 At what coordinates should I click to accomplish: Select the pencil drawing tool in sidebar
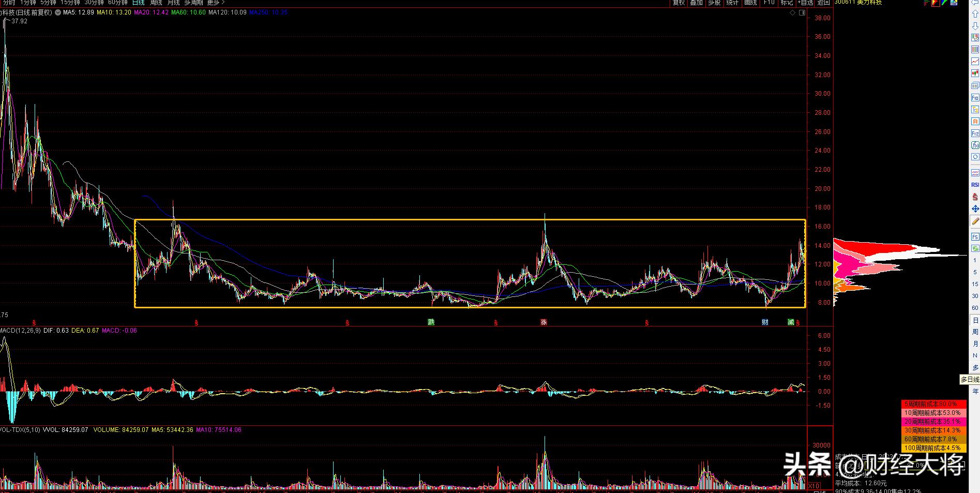[975, 221]
